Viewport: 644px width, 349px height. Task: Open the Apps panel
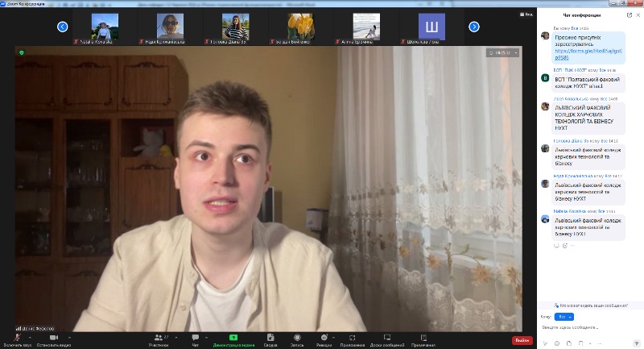pyautogui.click(x=353, y=339)
